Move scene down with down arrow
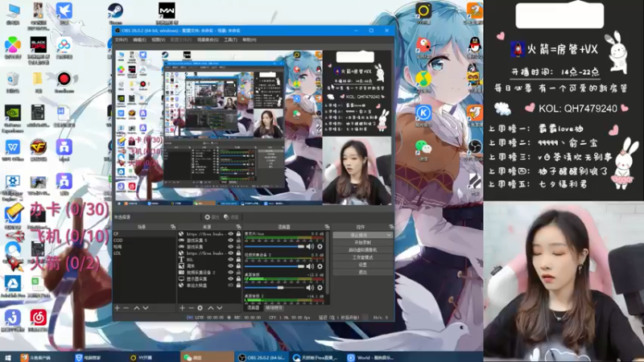The height and width of the screenshot is (362, 644). (x=146, y=308)
